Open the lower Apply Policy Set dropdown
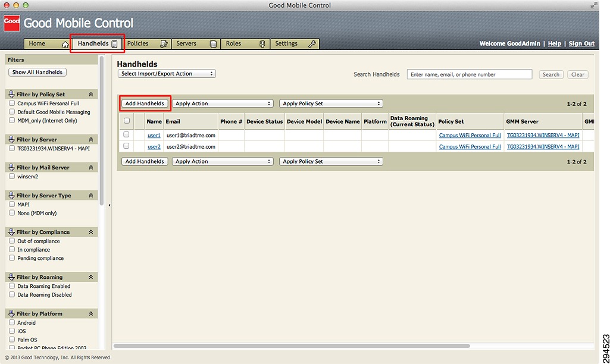Viewport: 610px width, 364px height. tap(331, 162)
